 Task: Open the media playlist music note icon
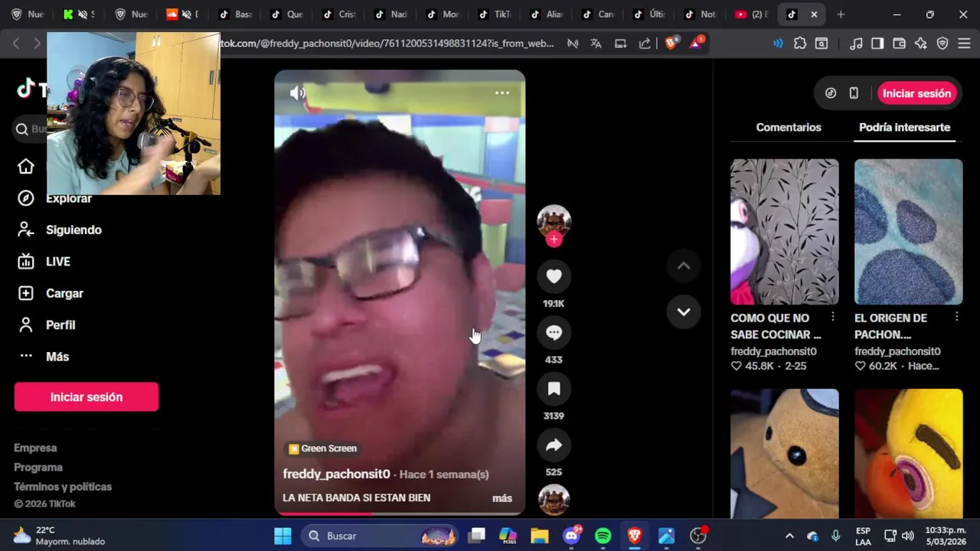(856, 44)
